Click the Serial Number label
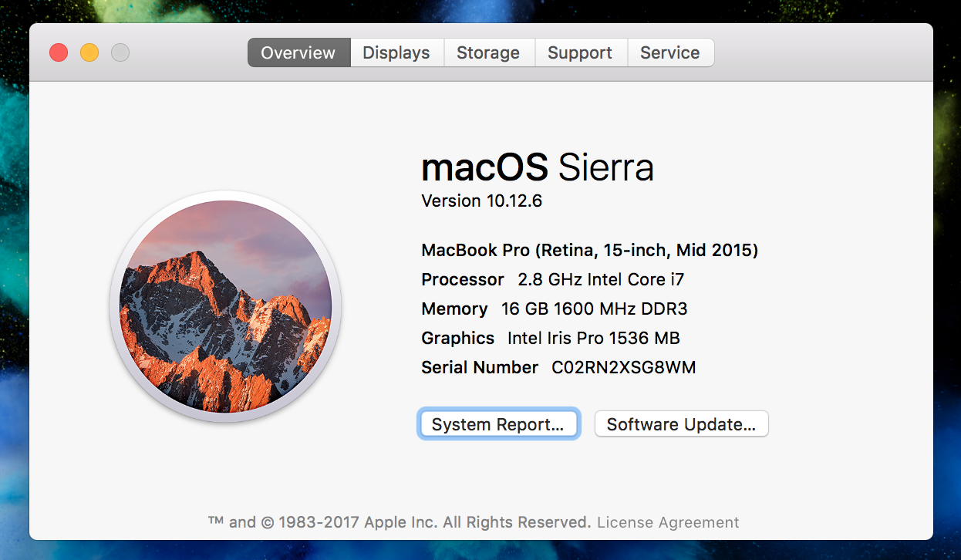Viewport: 961px width, 560px height. [480, 367]
